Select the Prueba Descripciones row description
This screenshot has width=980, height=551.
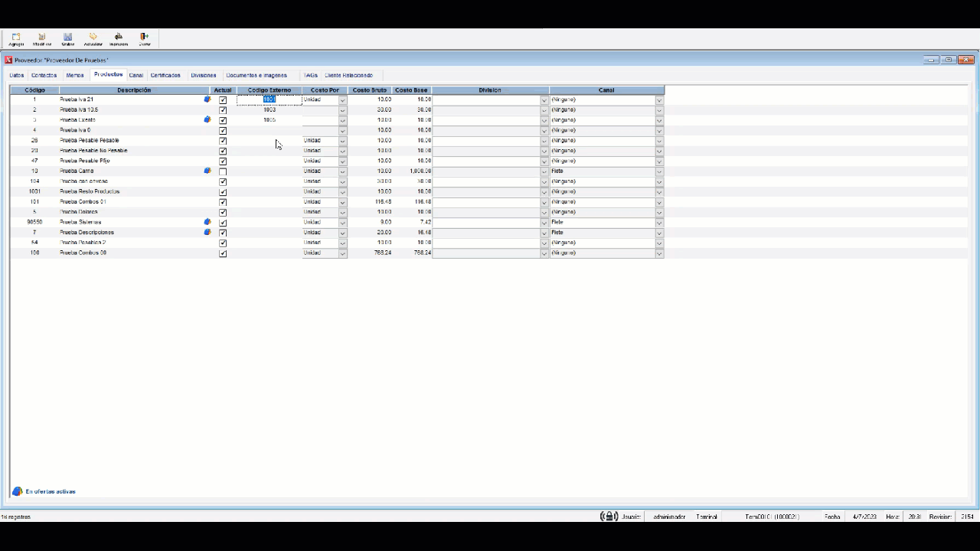point(87,233)
